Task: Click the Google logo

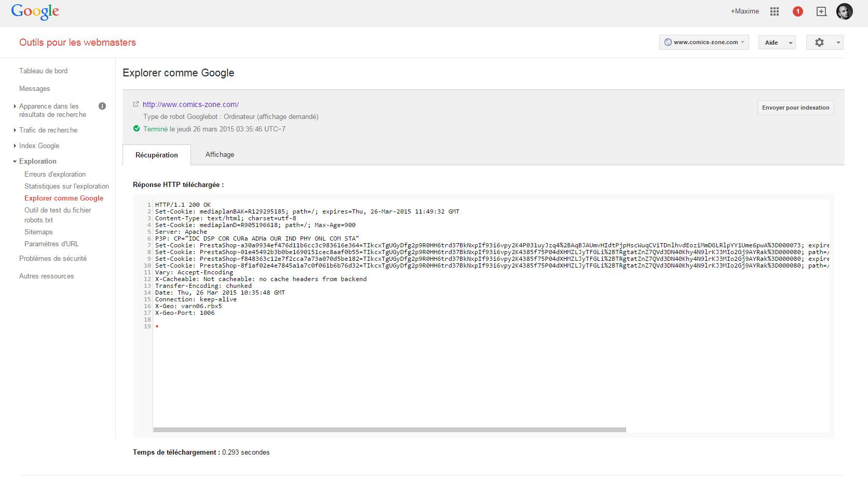Action: [x=35, y=12]
